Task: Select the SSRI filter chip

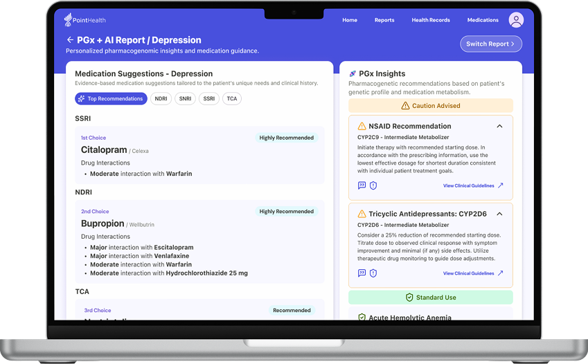Action: 209,98
